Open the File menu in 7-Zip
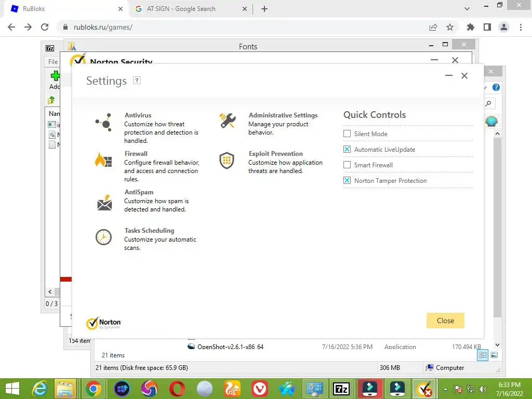The height and width of the screenshot is (399, 532). pos(53,62)
